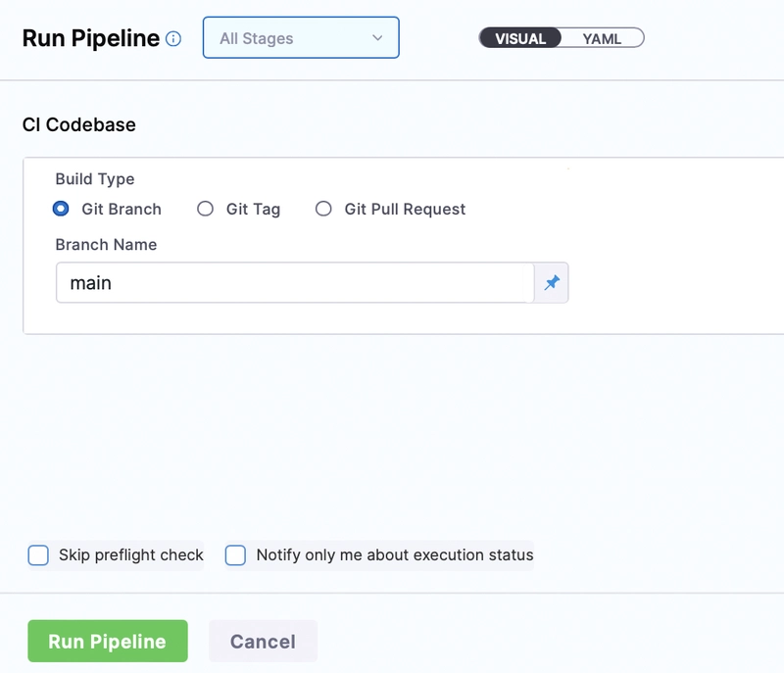Click the CI Codebase section heading
This screenshot has width=784, height=673.
78,125
